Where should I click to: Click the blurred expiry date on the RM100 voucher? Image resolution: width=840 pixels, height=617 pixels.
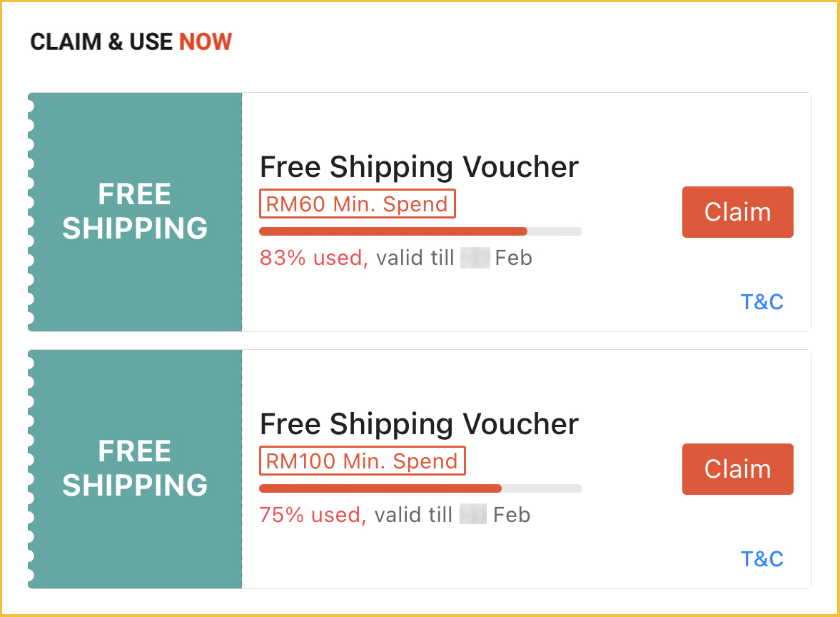472,515
